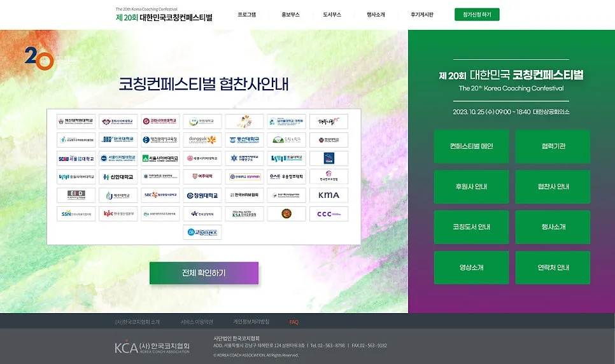Click the round gold emblem sponsor logo

tap(286, 214)
